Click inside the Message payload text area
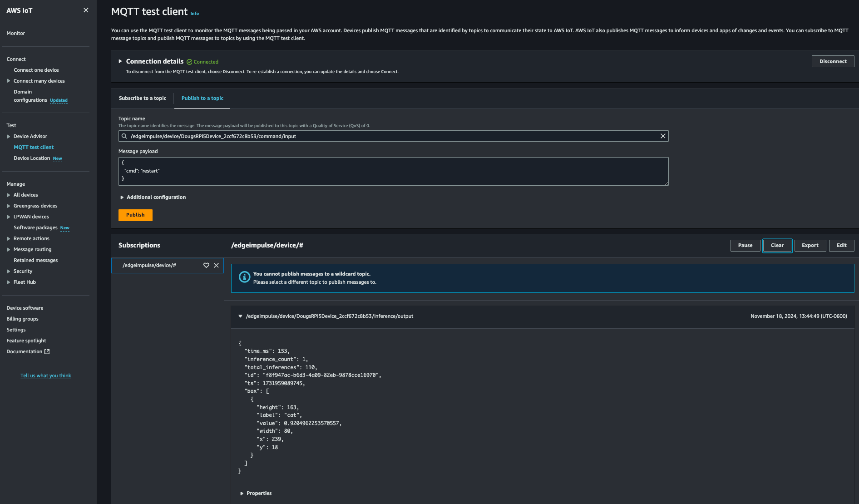The image size is (859, 504). [x=393, y=171]
